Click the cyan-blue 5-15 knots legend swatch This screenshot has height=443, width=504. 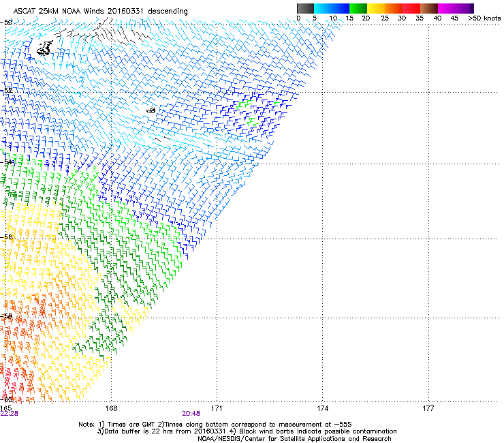tap(332, 8)
